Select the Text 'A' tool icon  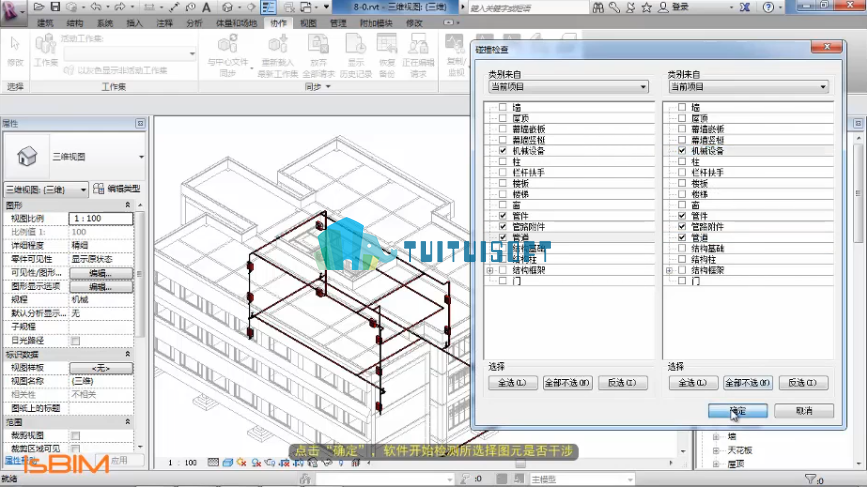[206, 7]
